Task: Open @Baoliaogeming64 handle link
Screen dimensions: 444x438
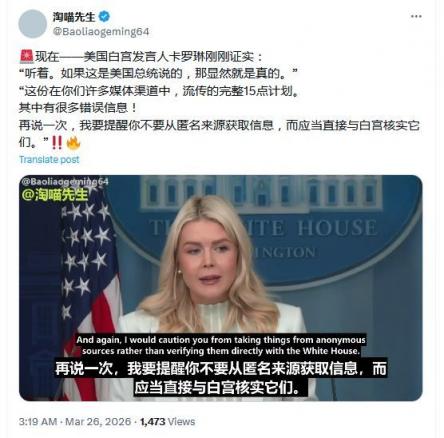Action: click(101, 32)
